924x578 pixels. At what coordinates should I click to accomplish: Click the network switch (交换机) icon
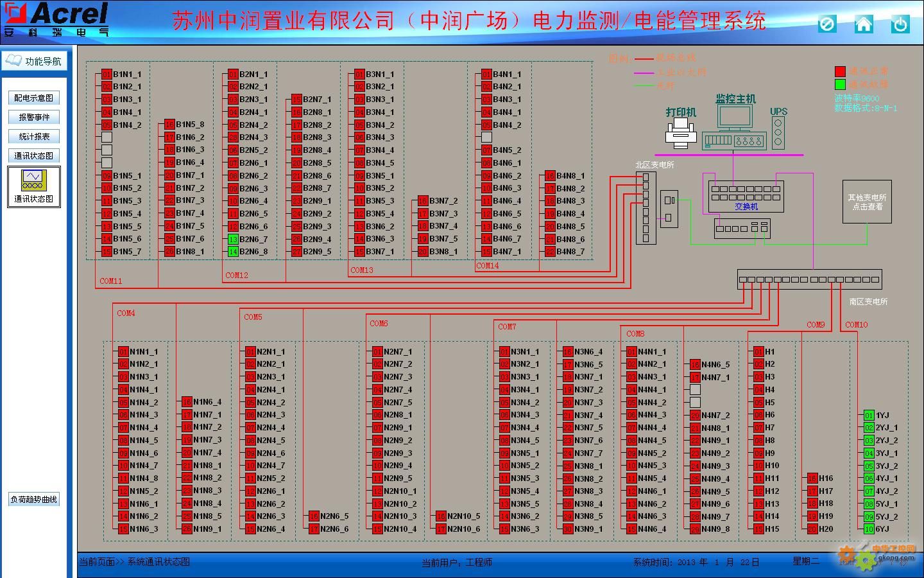746,196
